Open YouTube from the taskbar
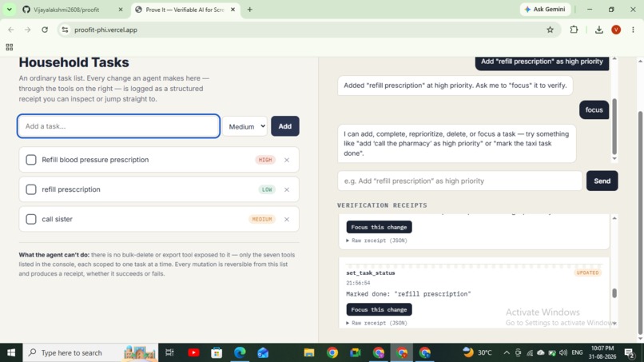644x362 pixels. pyautogui.click(x=193, y=352)
